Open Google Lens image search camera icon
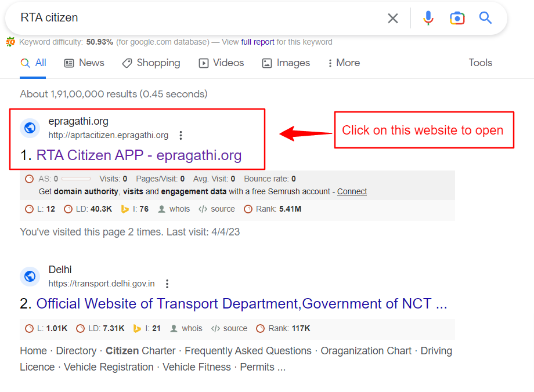The height and width of the screenshot is (392, 534). [457, 18]
